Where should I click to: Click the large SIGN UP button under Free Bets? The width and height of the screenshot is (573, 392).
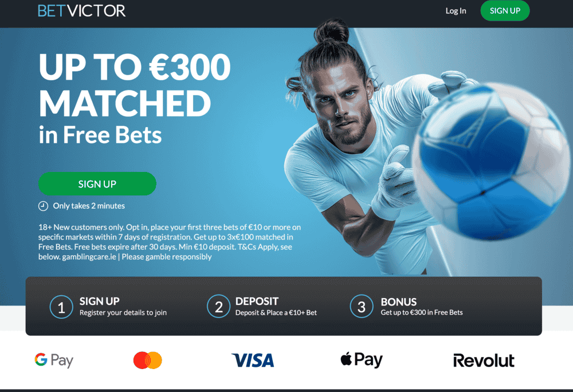point(97,184)
